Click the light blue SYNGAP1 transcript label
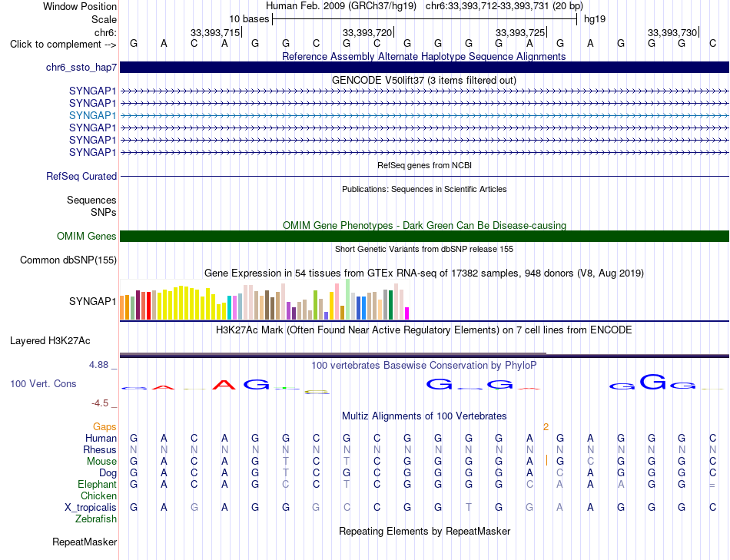 (x=92, y=115)
